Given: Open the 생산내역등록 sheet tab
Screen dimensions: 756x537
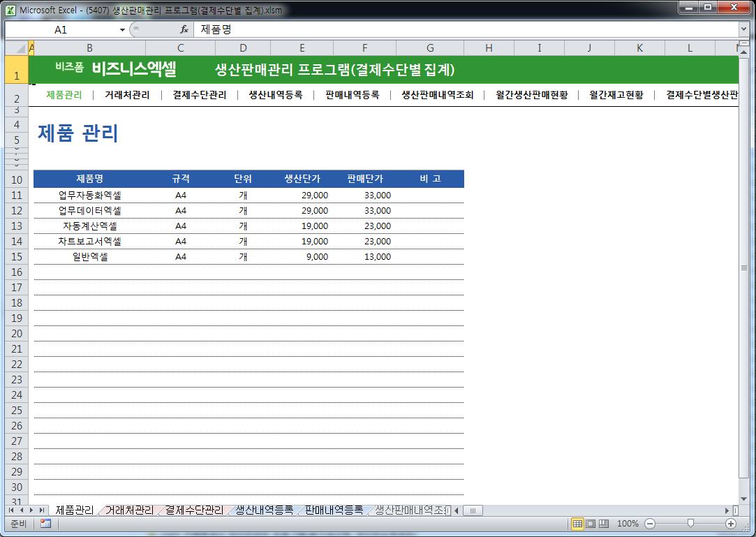Looking at the screenshot, I should point(264,510).
